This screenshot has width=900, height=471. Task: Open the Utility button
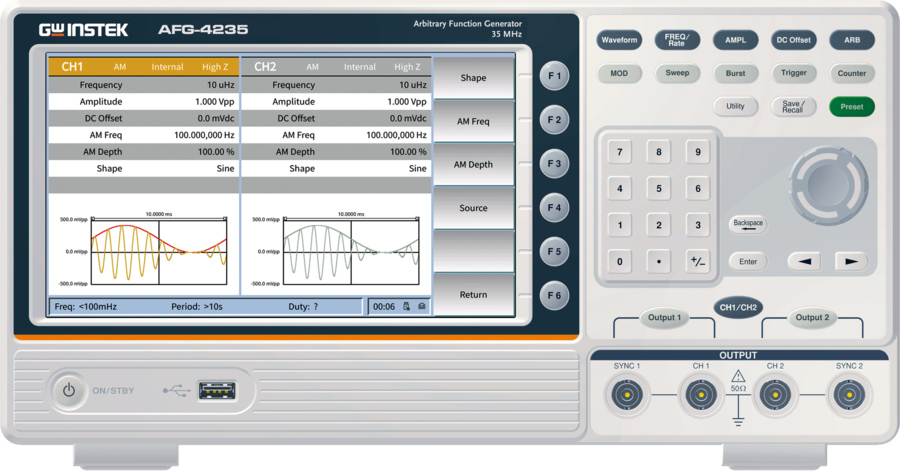(735, 107)
